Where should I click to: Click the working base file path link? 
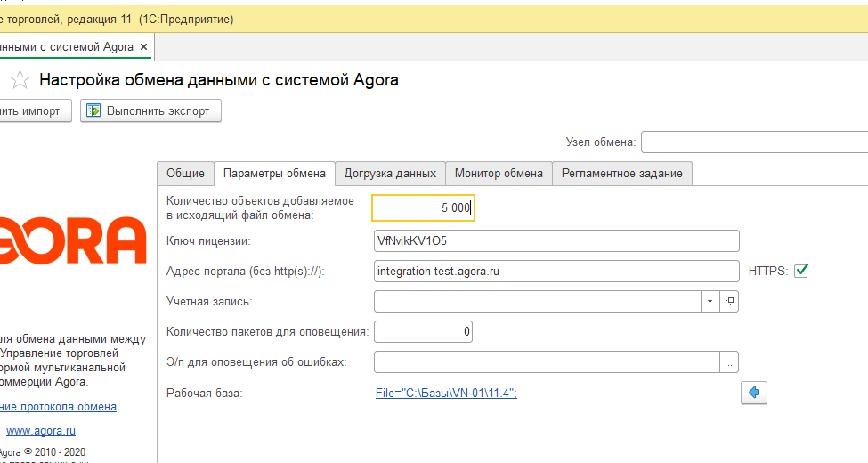click(x=446, y=393)
